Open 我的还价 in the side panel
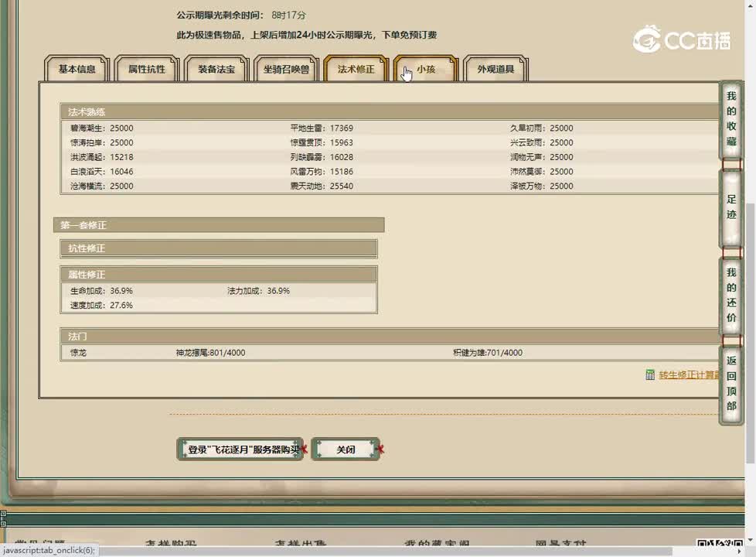 pos(731,295)
